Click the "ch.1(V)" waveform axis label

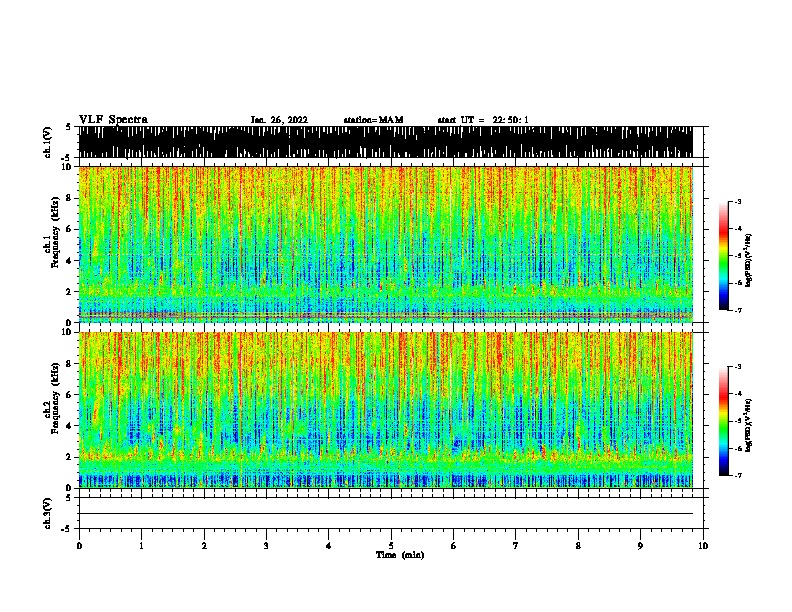point(48,142)
